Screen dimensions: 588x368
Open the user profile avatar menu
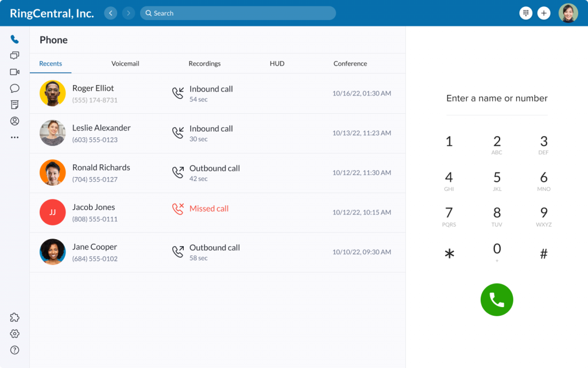pos(568,13)
